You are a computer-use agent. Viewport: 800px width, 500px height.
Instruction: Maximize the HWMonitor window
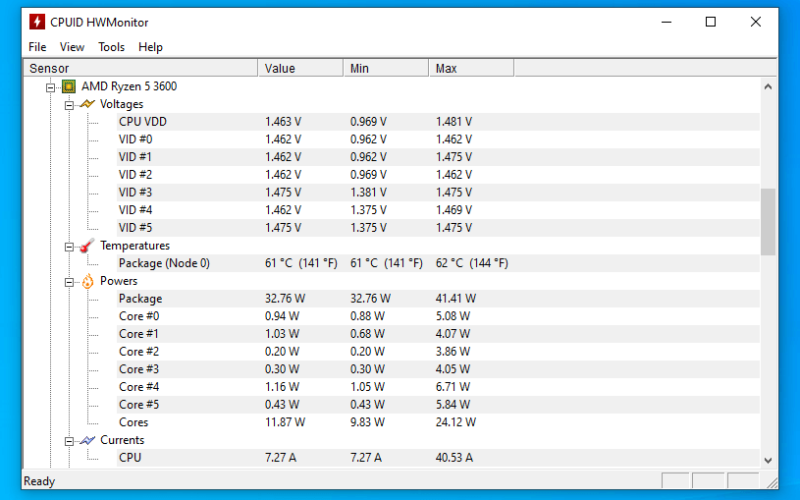pyautogui.click(x=711, y=22)
